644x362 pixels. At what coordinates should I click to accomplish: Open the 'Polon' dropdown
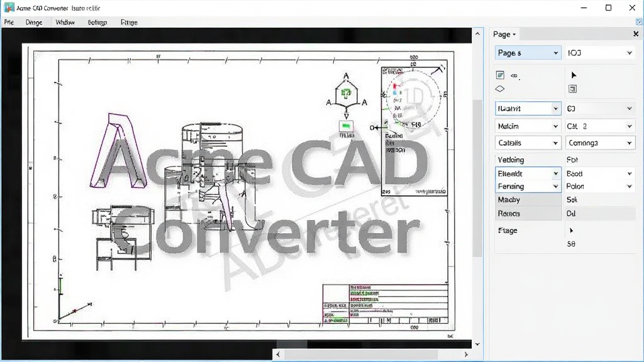pos(600,186)
